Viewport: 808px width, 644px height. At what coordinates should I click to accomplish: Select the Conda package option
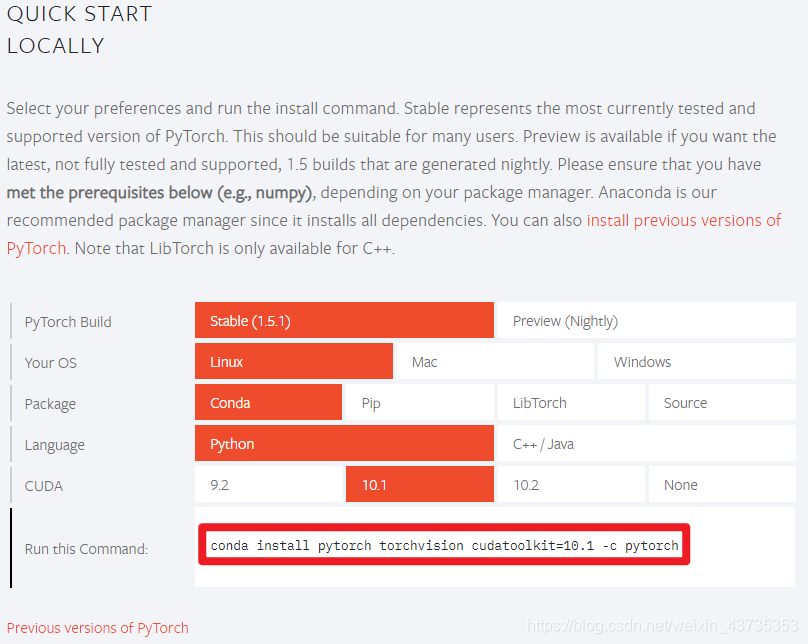(x=268, y=402)
